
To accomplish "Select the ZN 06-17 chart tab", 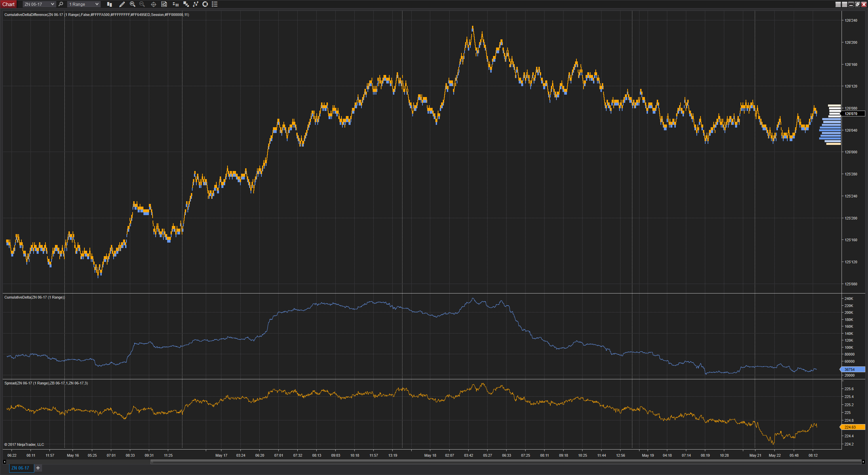I will (20, 468).
